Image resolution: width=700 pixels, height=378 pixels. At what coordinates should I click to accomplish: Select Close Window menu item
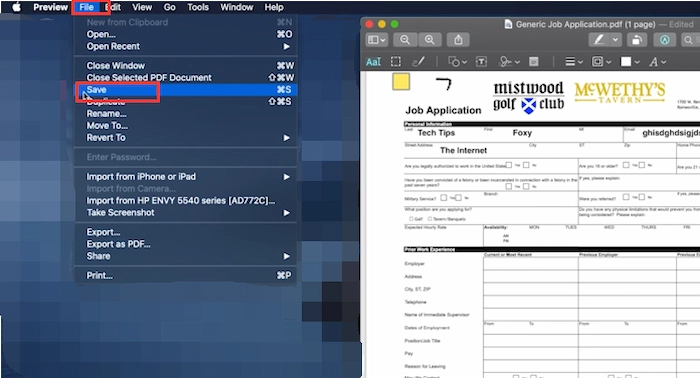click(184, 66)
